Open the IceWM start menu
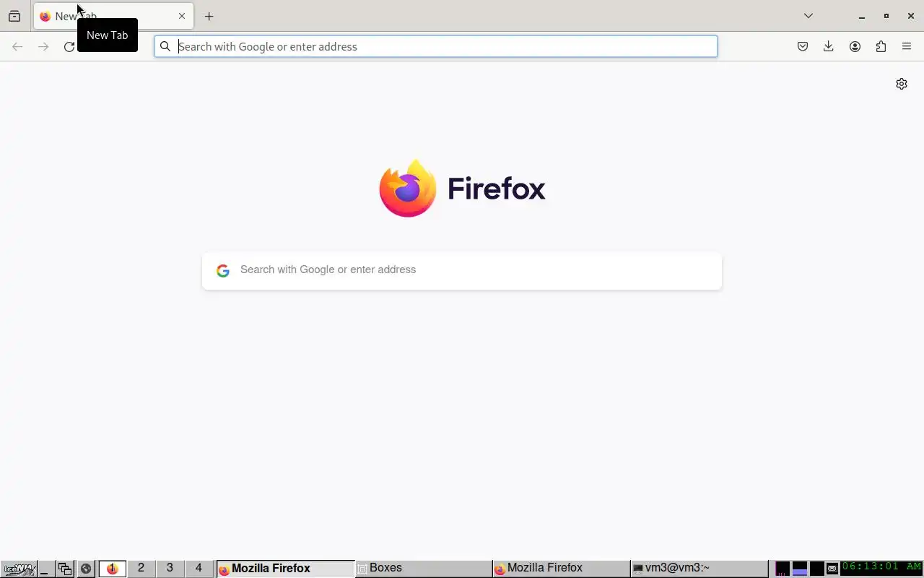Screen dimensions: 924x578 19,569
